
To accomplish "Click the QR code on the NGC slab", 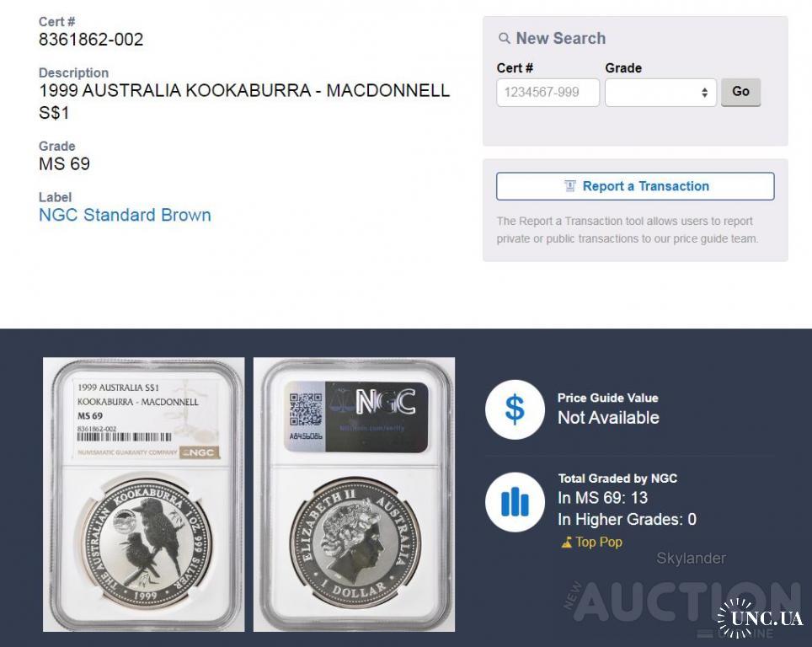I will click(306, 409).
